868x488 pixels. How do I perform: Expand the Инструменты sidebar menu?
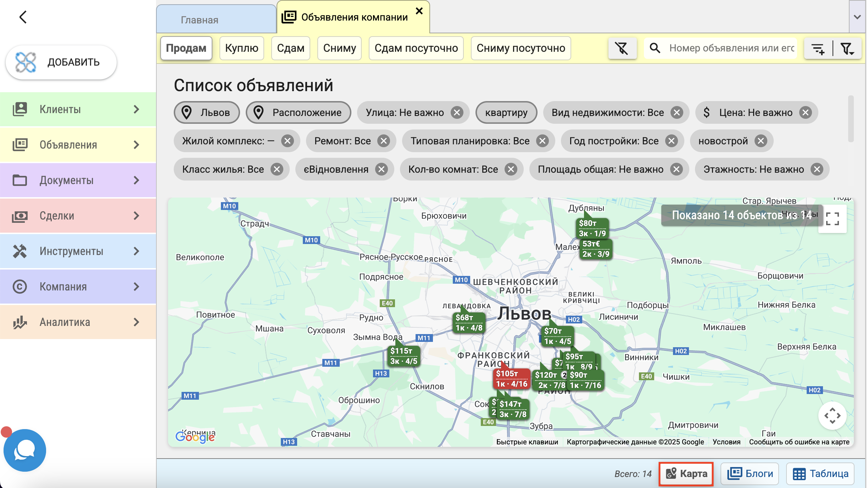tap(78, 251)
